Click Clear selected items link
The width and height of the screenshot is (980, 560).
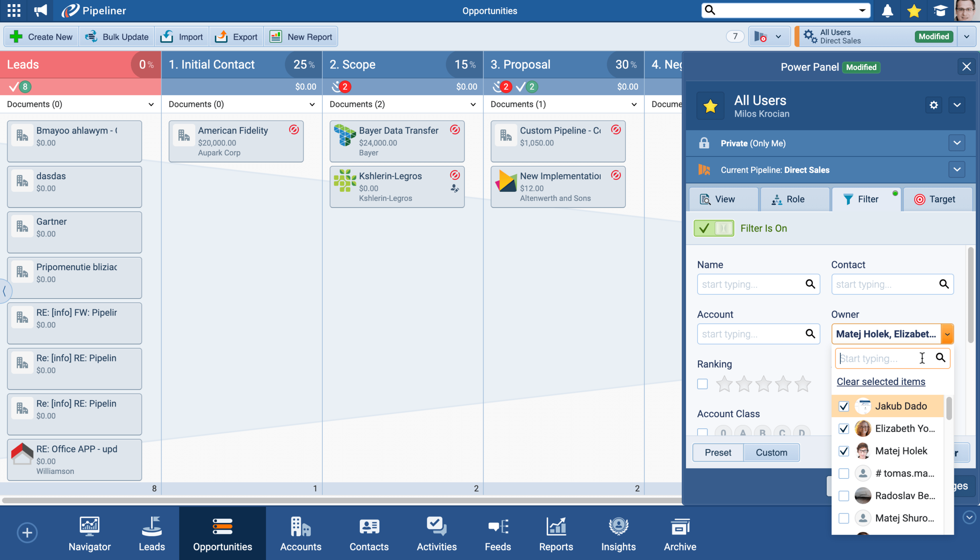[x=881, y=382]
